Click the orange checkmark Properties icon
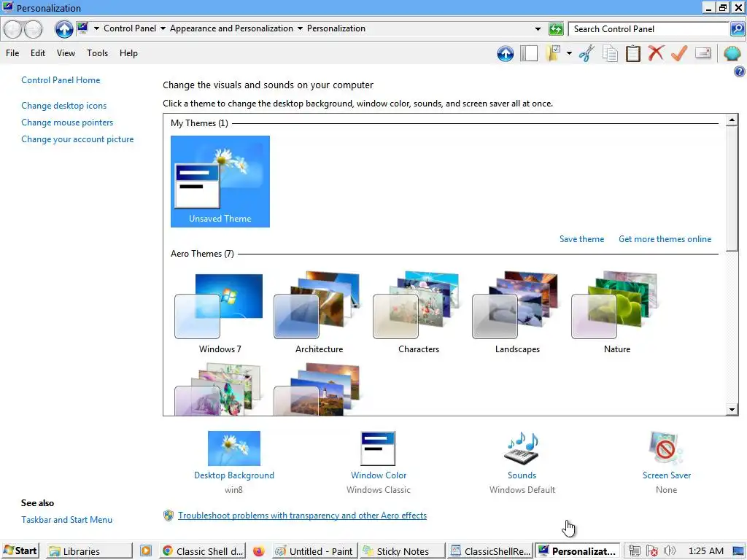This screenshot has width=747, height=560. [x=679, y=53]
